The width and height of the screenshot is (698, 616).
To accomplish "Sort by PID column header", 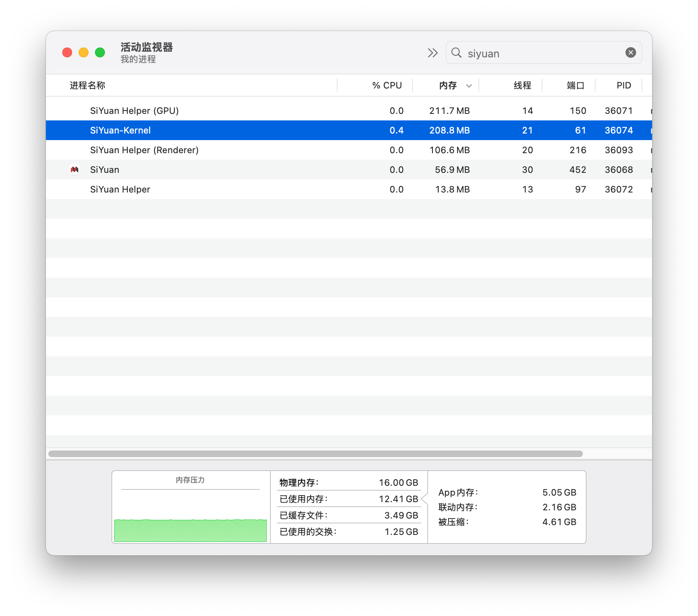I will click(624, 85).
